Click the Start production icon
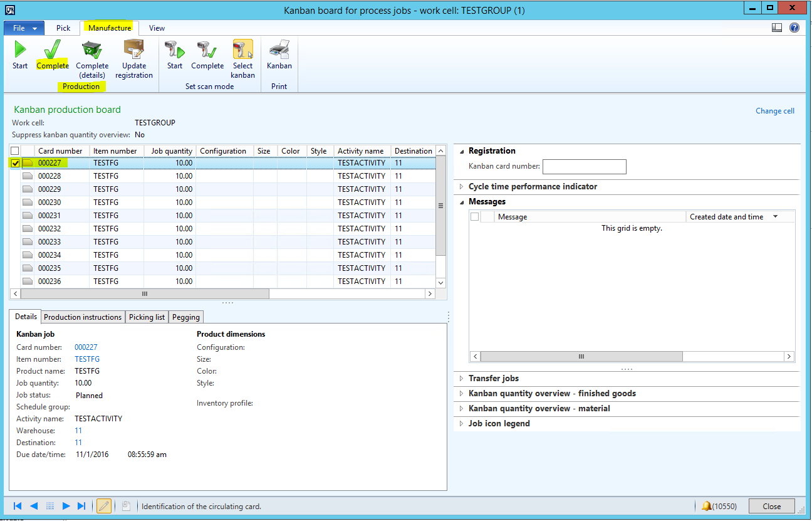Image resolution: width=812 pixels, height=521 pixels. click(20, 50)
